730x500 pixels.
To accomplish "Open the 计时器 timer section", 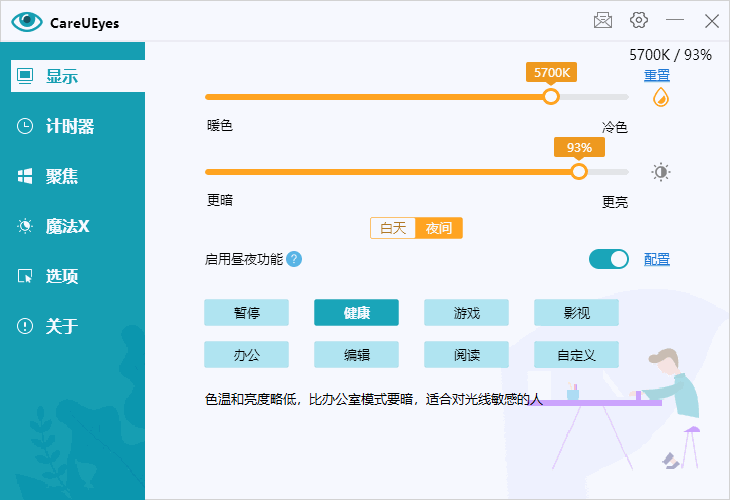I will point(70,126).
